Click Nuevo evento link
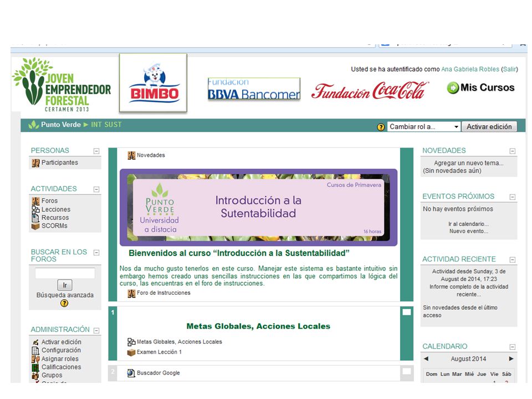532x399 pixels. (x=469, y=232)
